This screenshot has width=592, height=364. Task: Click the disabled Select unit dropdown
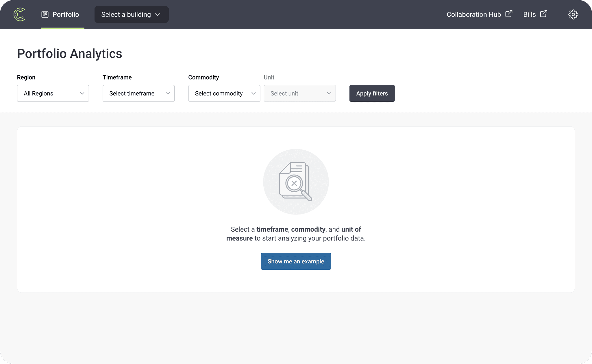coord(299,93)
